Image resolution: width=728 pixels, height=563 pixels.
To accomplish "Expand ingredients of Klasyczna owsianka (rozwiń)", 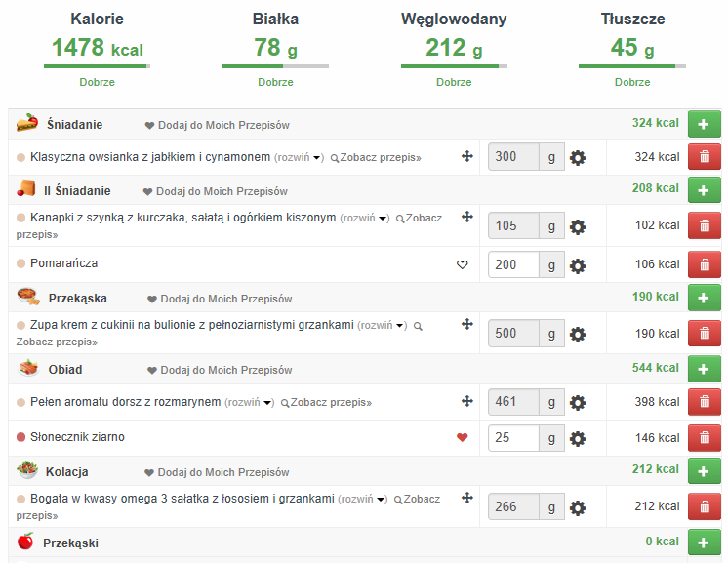I will [299, 157].
